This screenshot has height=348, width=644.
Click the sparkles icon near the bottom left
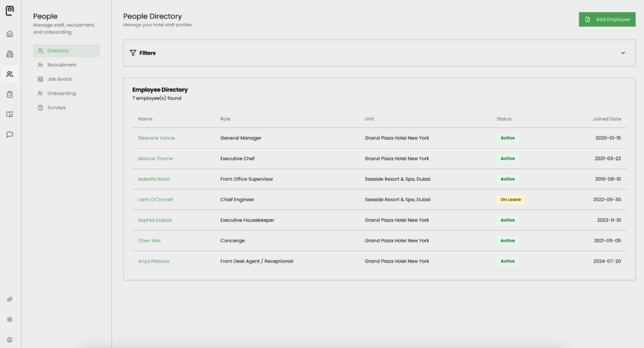pyautogui.click(x=9, y=300)
